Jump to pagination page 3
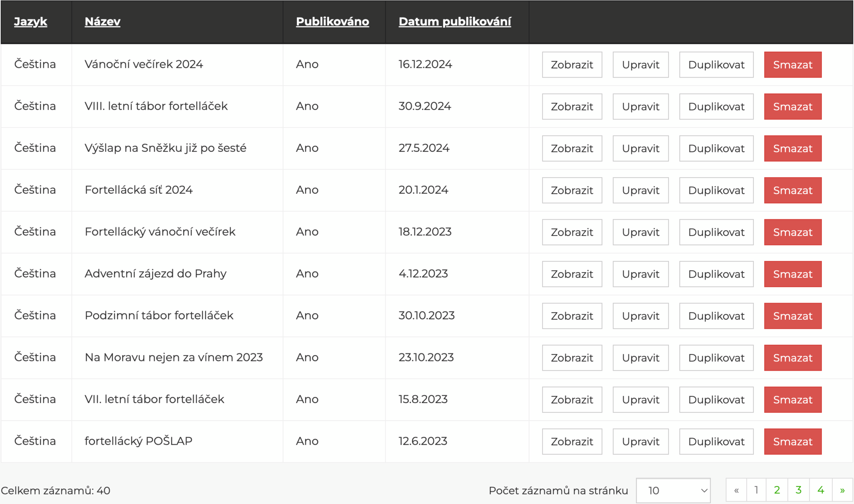This screenshot has height=504, width=854. 799,490
